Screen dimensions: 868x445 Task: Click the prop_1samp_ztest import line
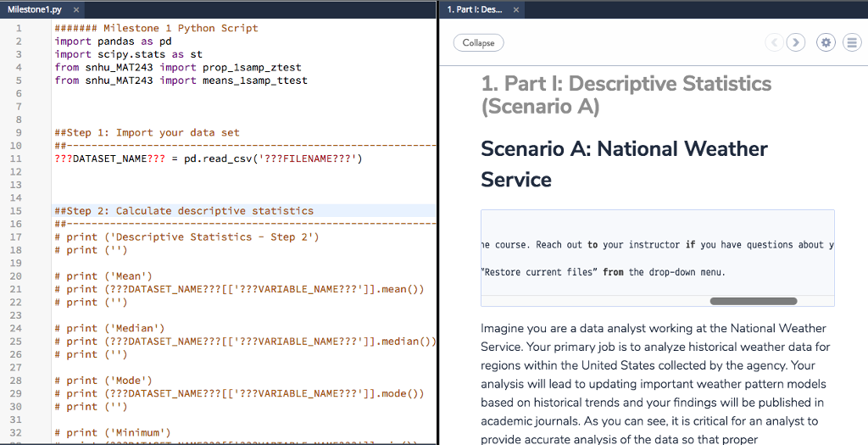pyautogui.click(x=178, y=68)
